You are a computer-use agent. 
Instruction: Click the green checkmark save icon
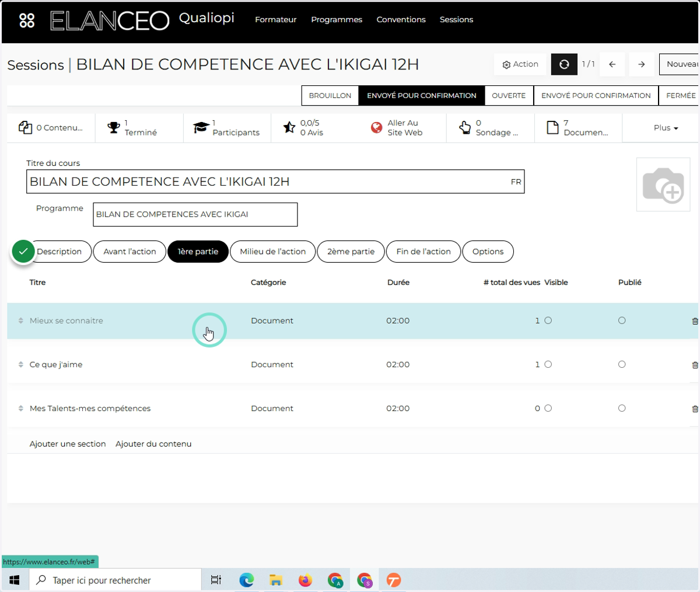[23, 252]
